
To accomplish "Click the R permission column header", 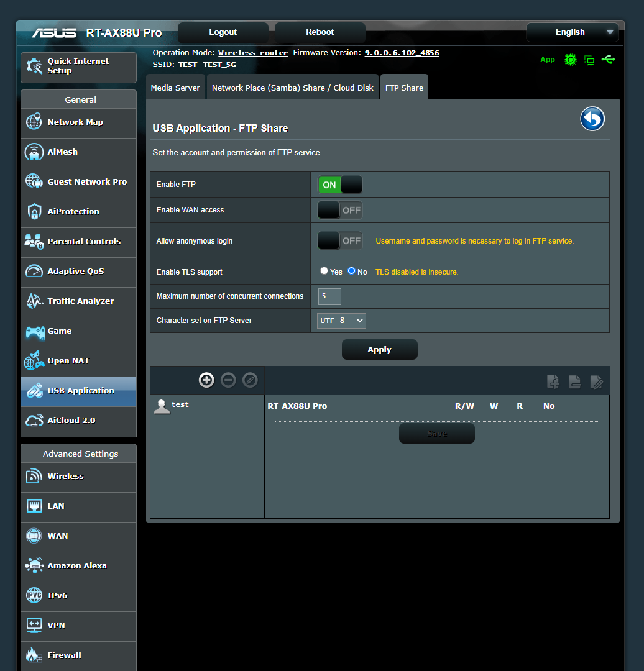I will [x=520, y=406].
